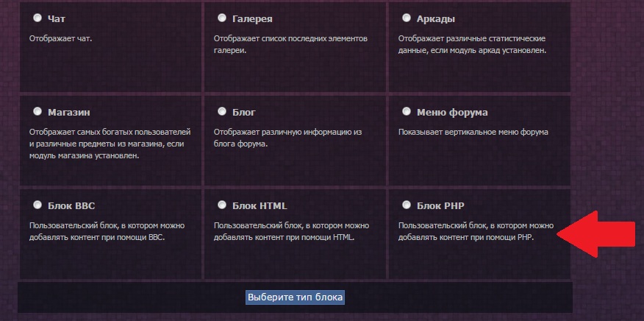
Task: Pick the Блок HTML radio button
Action: pyautogui.click(x=222, y=205)
